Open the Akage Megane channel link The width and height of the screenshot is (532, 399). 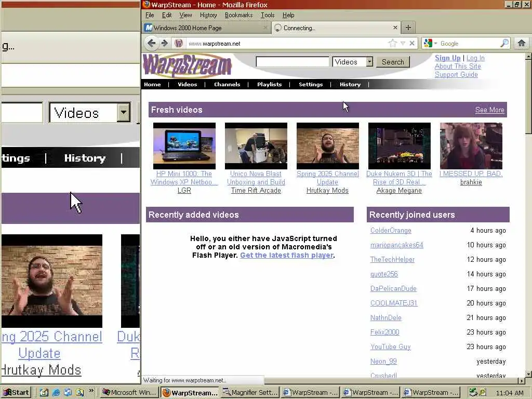coord(399,190)
